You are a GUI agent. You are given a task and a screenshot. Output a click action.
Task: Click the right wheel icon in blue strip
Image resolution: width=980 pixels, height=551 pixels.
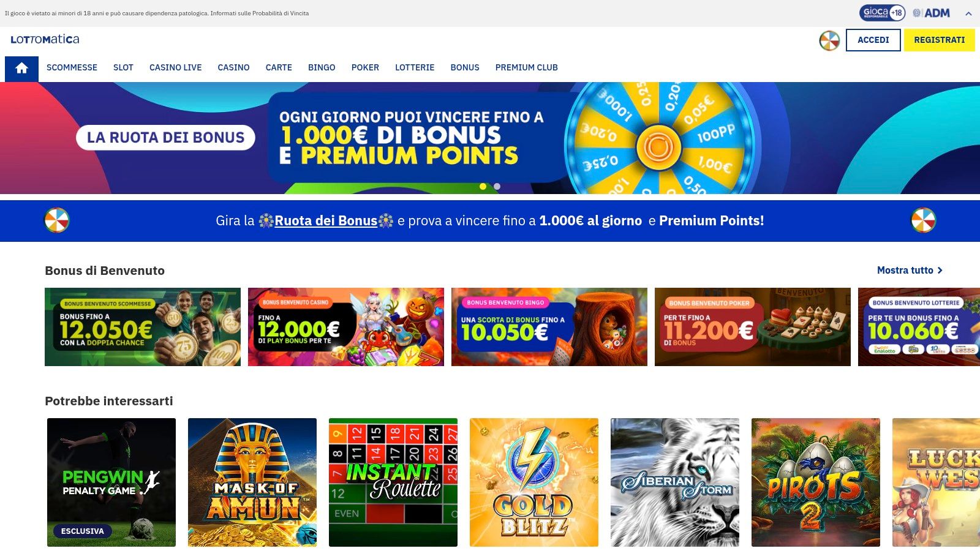point(923,220)
